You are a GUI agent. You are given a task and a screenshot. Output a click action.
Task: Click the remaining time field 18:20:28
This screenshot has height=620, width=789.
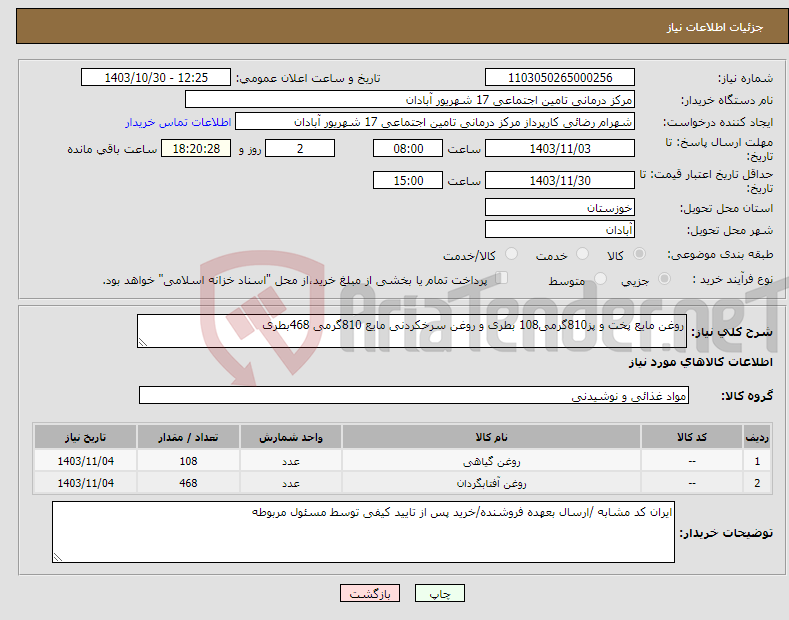[x=196, y=148]
